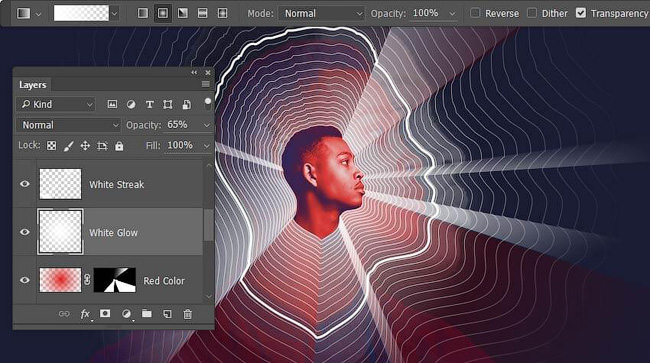Open the gradient Mode dropdown
650x363 pixels.
322,14
